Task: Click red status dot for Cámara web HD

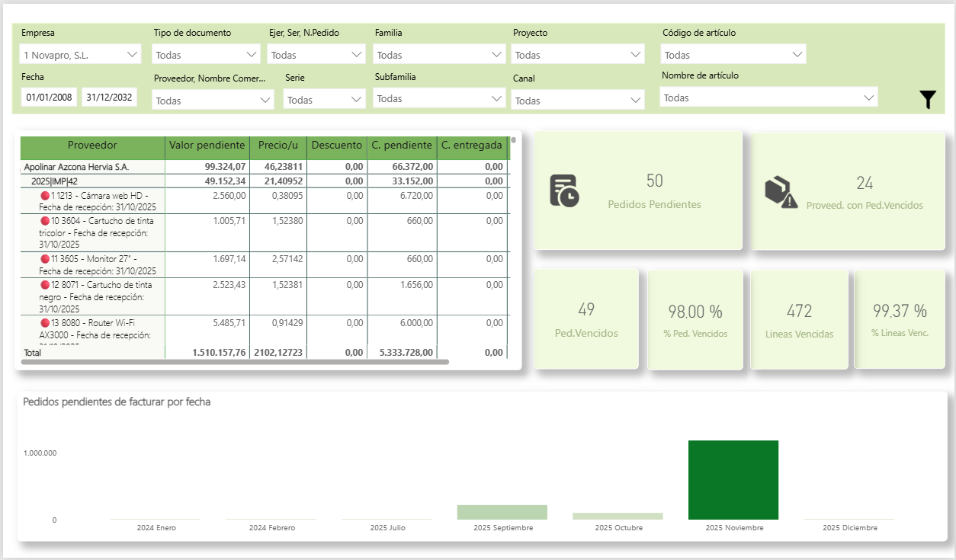Action: (45, 196)
